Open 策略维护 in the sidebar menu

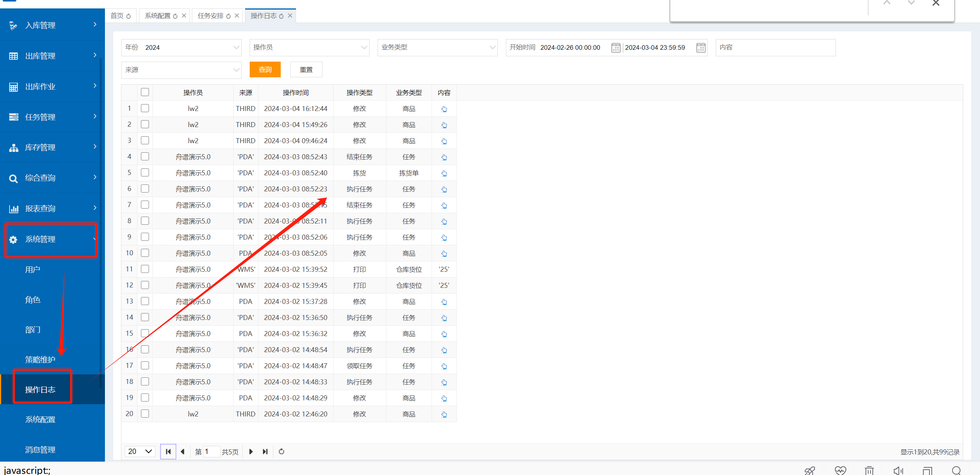[x=40, y=359]
